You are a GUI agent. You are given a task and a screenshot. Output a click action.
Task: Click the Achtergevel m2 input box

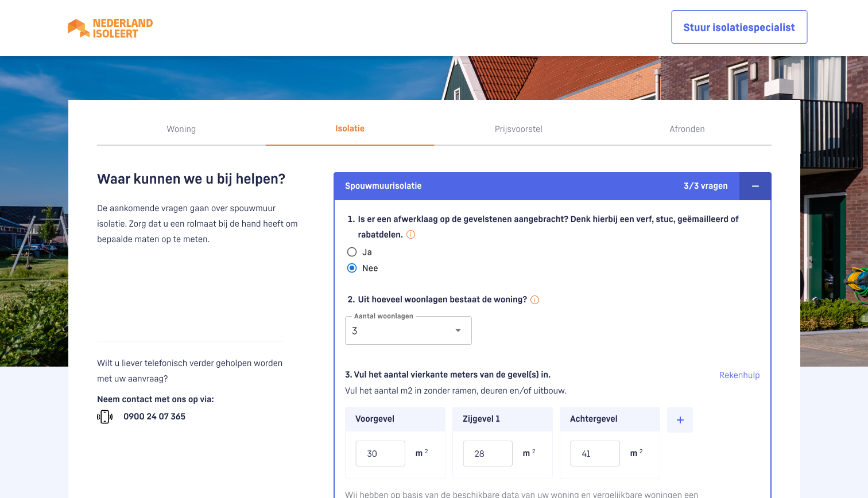595,453
